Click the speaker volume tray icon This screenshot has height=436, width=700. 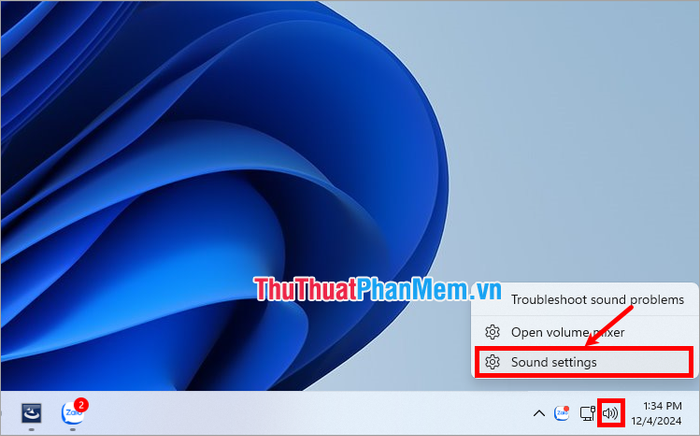tap(610, 413)
